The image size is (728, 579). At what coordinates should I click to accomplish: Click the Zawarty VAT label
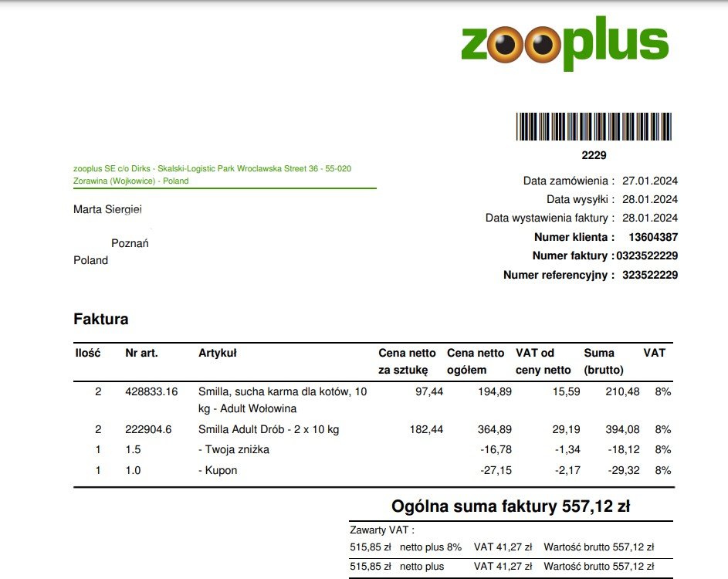pyautogui.click(x=381, y=530)
